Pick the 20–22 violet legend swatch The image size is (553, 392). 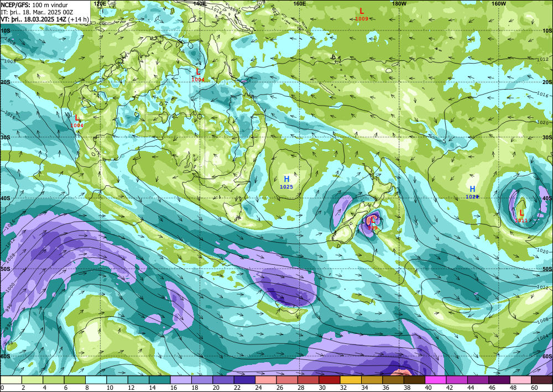click(x=223, y=380)
